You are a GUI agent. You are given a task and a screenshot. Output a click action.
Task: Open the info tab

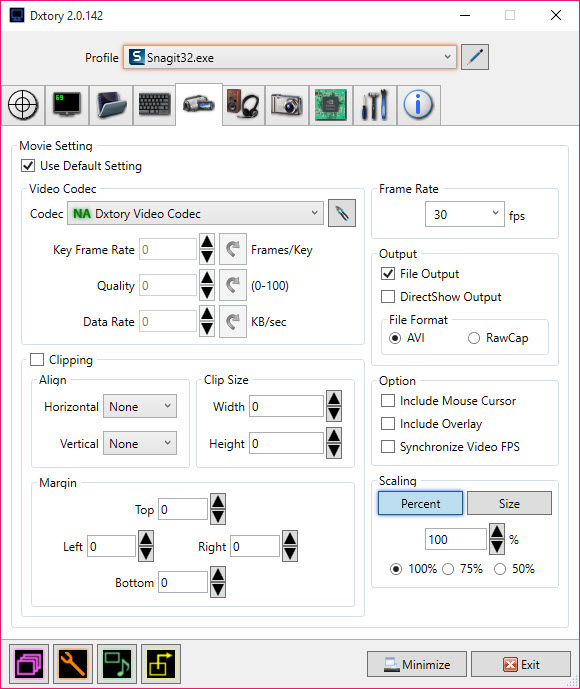(x=418, y=105)
